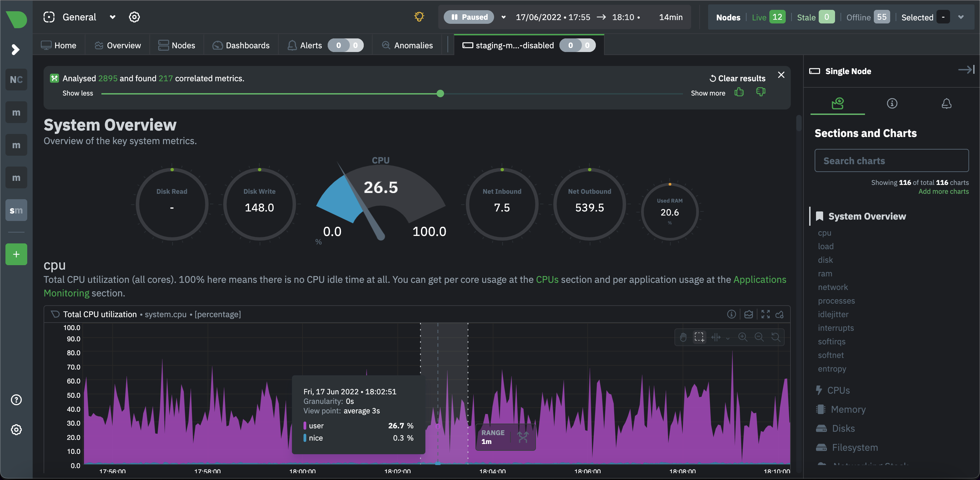This screenshot has width=980, height=480.
Task: Select the highlight area tool
Action: pyautogui.click(x=699, y=337)
